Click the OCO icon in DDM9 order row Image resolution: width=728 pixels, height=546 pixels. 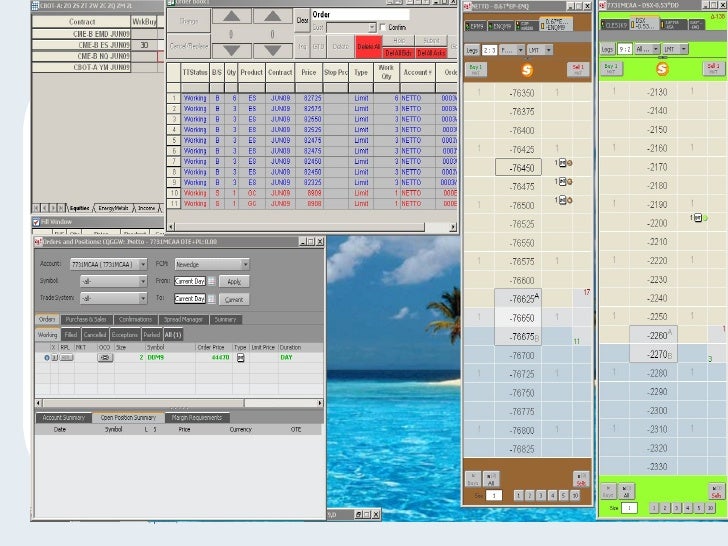(105, 357)
